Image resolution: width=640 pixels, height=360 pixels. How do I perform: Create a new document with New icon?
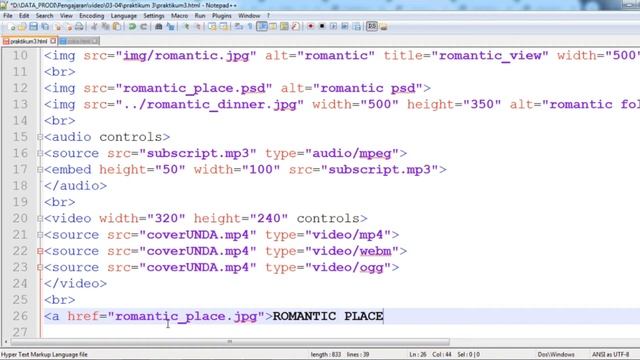(x=11, y=27)
